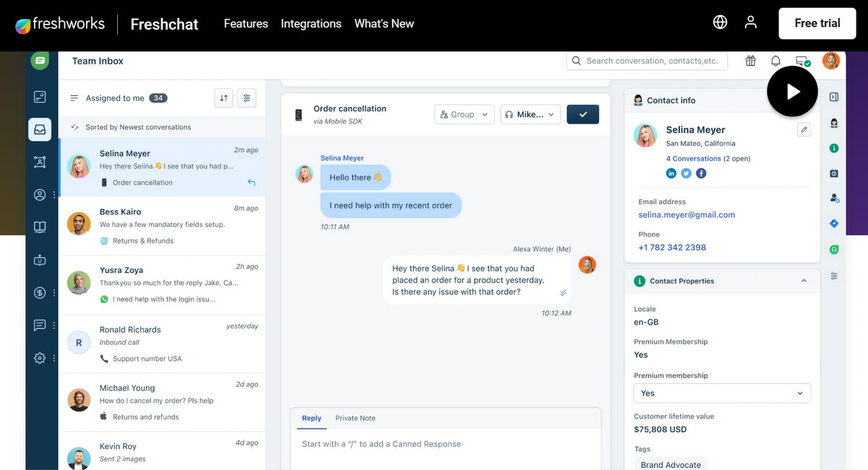Open the contacts icon with person silhouette in sidebar
Screen dimensions: 868x470
click(40, 195)
